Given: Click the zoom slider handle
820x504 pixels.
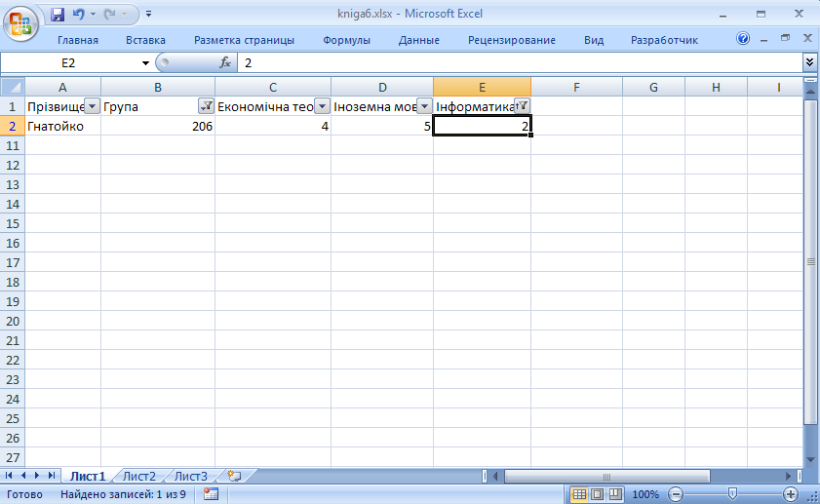Looking at the screenshot, I should 732,493.
